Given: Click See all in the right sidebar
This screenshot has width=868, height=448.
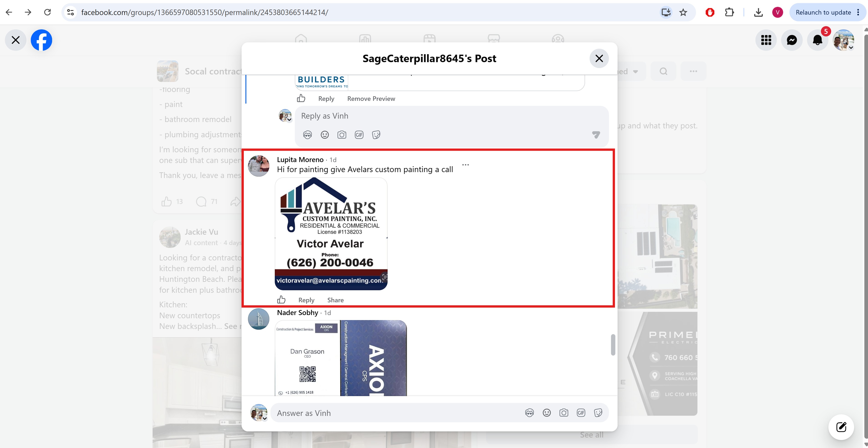Looking at the screenshot, I should [x=592, y=435].
